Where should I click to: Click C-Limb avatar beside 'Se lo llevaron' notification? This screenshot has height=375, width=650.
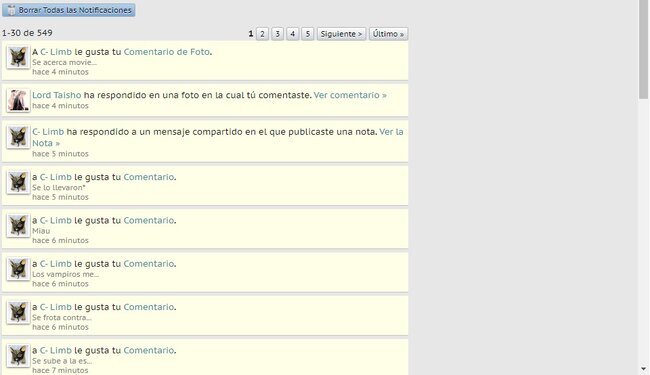point(18,182)
